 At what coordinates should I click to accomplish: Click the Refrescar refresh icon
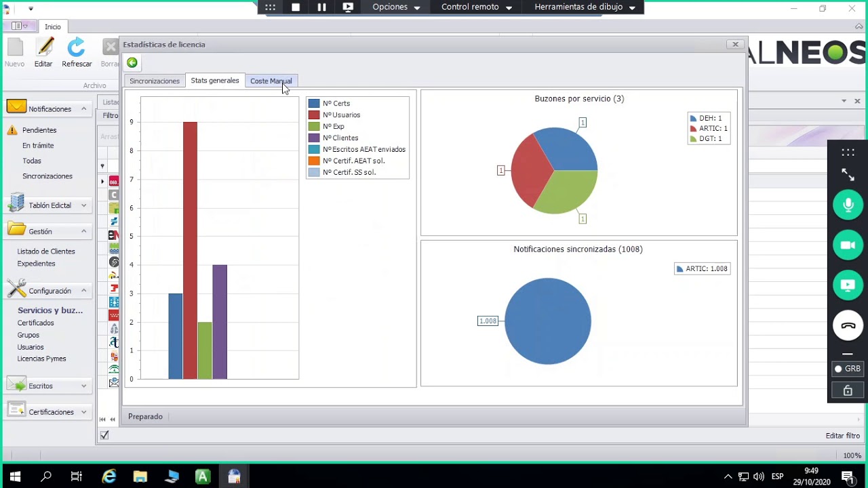click(x=77, y=47)
